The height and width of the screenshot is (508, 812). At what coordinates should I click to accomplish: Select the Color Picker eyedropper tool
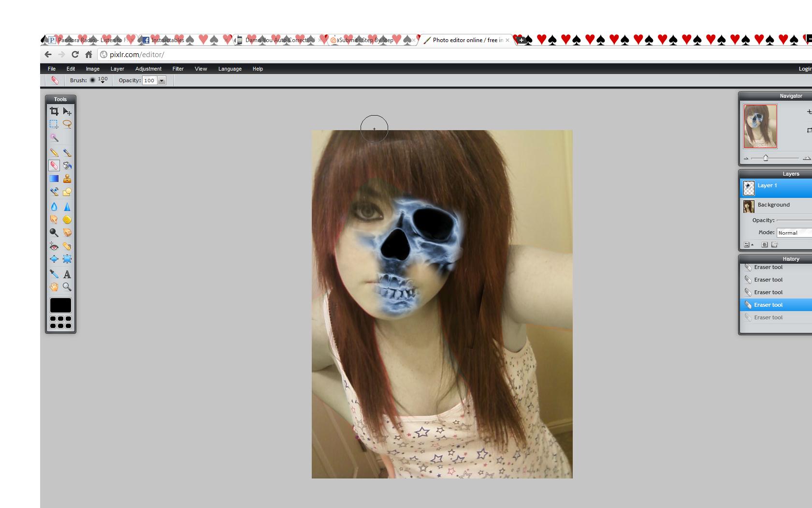(54, 274)
